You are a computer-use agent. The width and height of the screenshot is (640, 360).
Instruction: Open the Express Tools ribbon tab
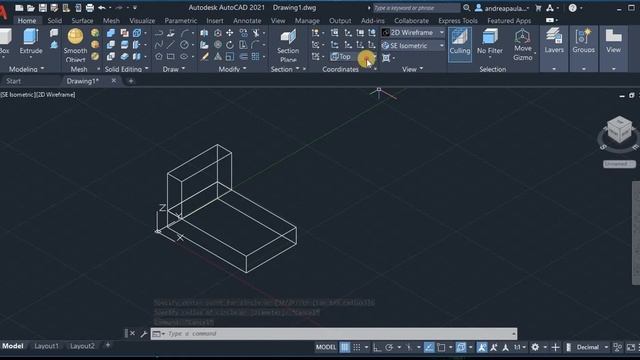pyautogui.click(x=458, y=20)
